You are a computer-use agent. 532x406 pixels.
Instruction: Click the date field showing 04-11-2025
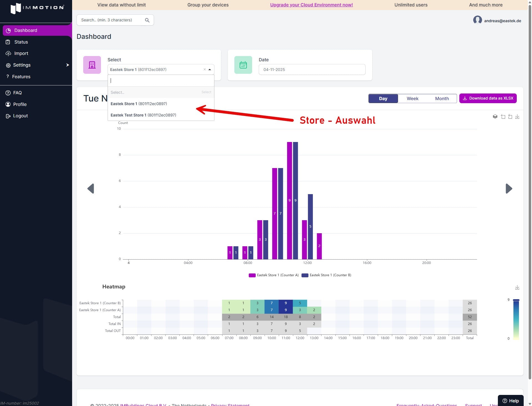click(x=312, y=70)
